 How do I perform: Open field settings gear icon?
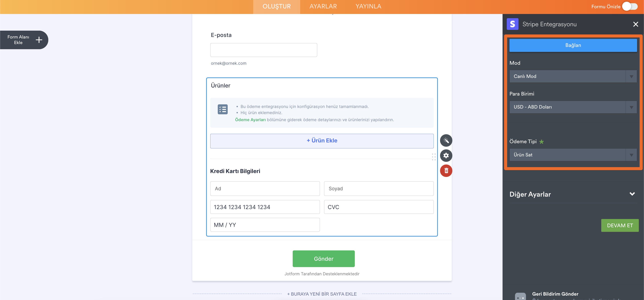tap(446, 156)
